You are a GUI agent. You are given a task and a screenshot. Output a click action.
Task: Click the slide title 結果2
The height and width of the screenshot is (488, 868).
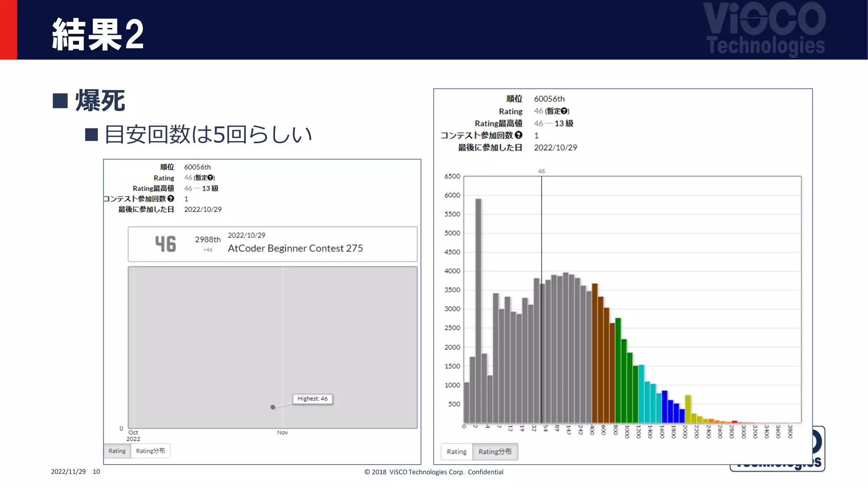pos(98,35)
